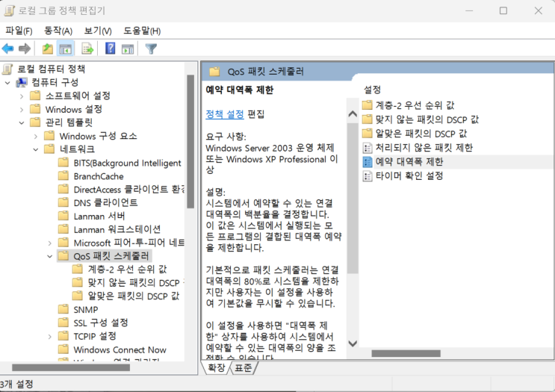Click the Filter funnel toolbar icon
Image resolution: width=555 pixels, height=392 pixels.
pos(151,49)
